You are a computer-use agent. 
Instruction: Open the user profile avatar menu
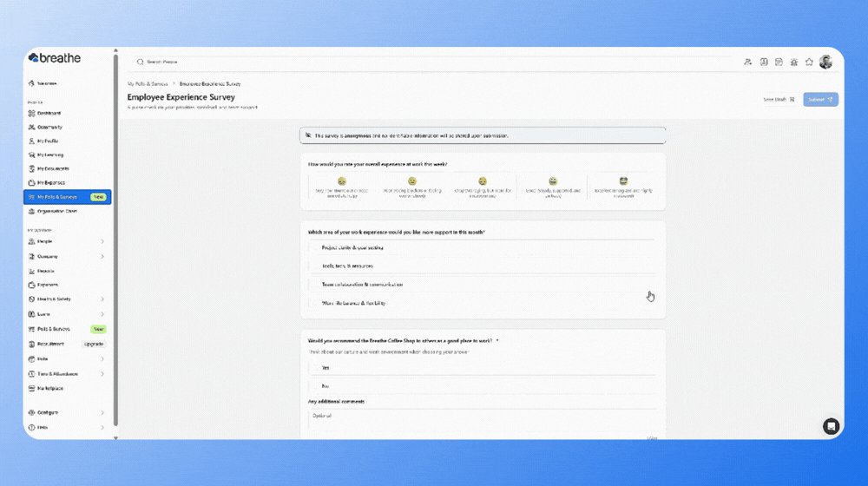click(826, 62)
